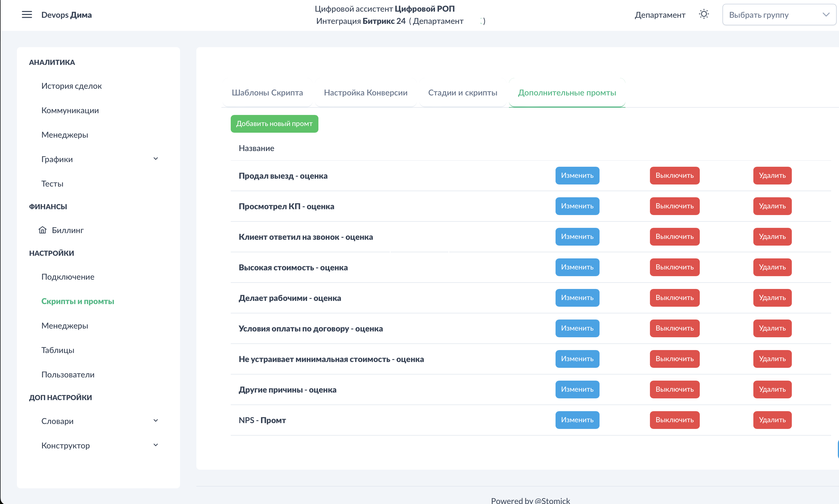The height and width of the screenshot is (504, 839).
Task: Edit Условия оплаты по договору prompt
Action: point(577,328)
